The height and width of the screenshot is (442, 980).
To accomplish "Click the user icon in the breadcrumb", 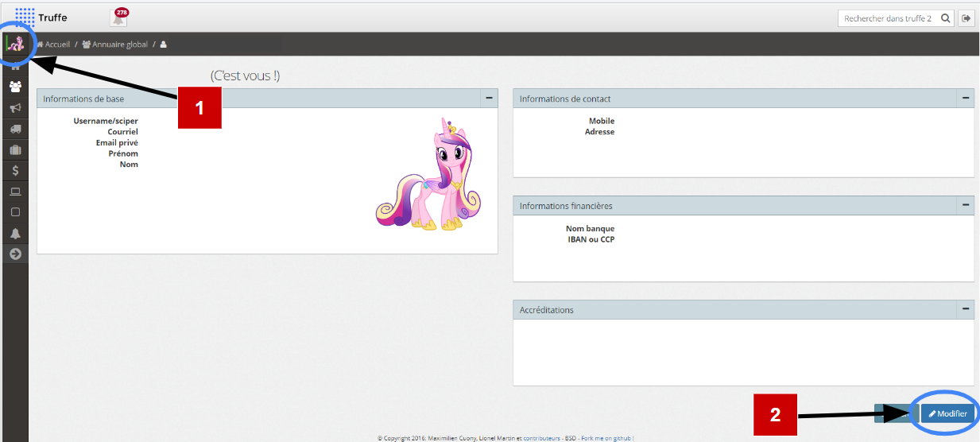I will click(x=164, y=45).
